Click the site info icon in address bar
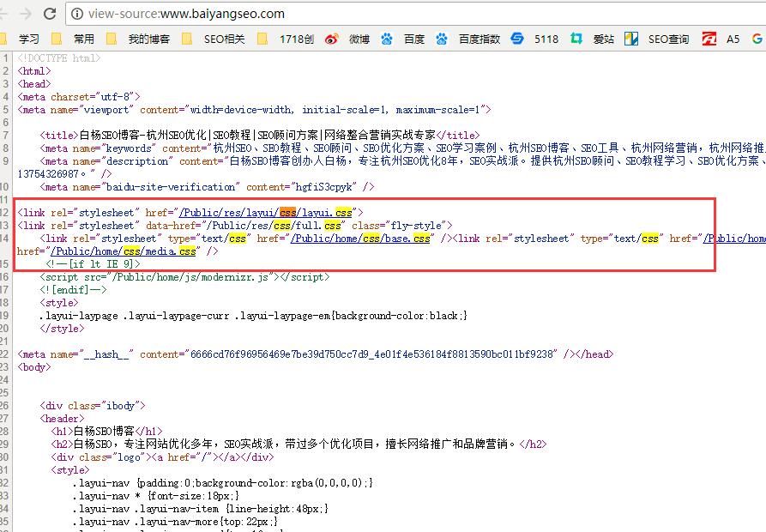766x532 pixels. [77, 14]
